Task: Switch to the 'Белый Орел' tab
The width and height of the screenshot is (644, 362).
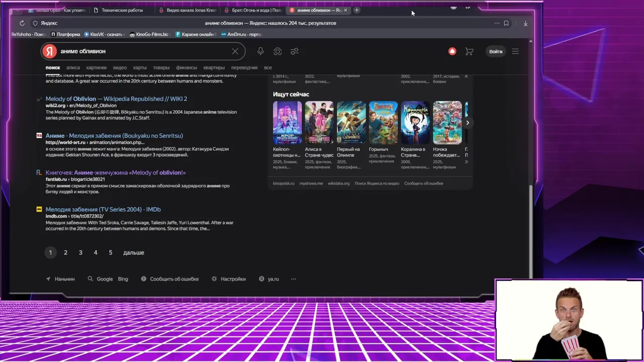Action: tap(58, 10)
